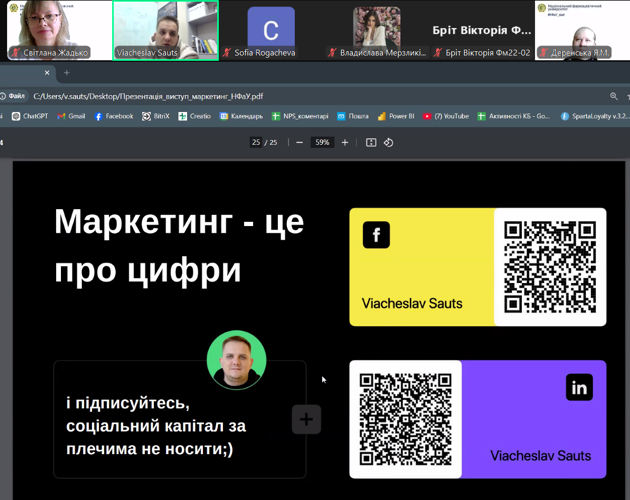Open the Активності КБ bookmark

[514, 116]
